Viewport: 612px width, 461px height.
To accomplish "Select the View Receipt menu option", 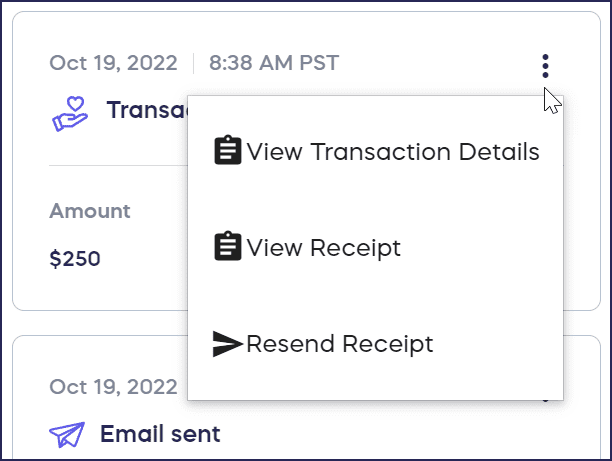I will [323, 247].
